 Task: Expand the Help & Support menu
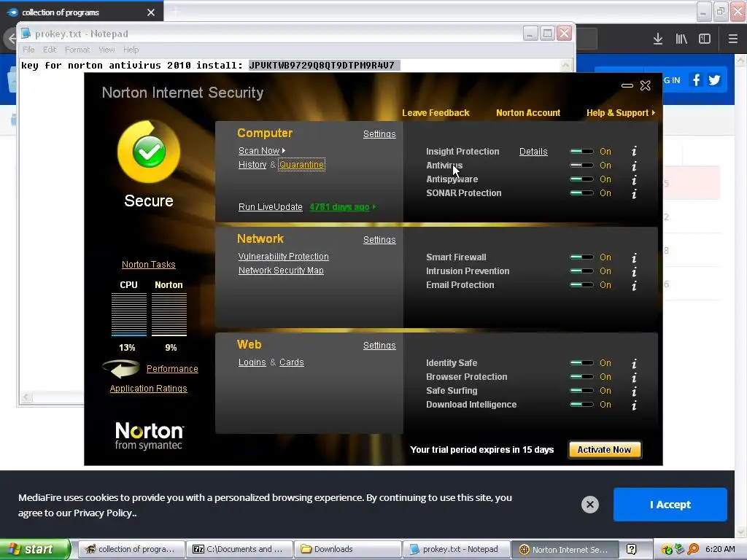coord(621,113)
